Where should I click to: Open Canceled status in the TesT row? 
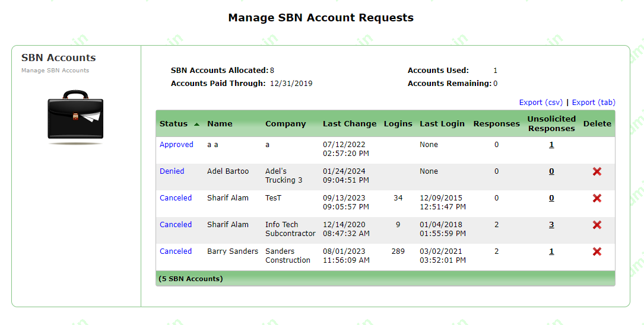tap(176, 198)
